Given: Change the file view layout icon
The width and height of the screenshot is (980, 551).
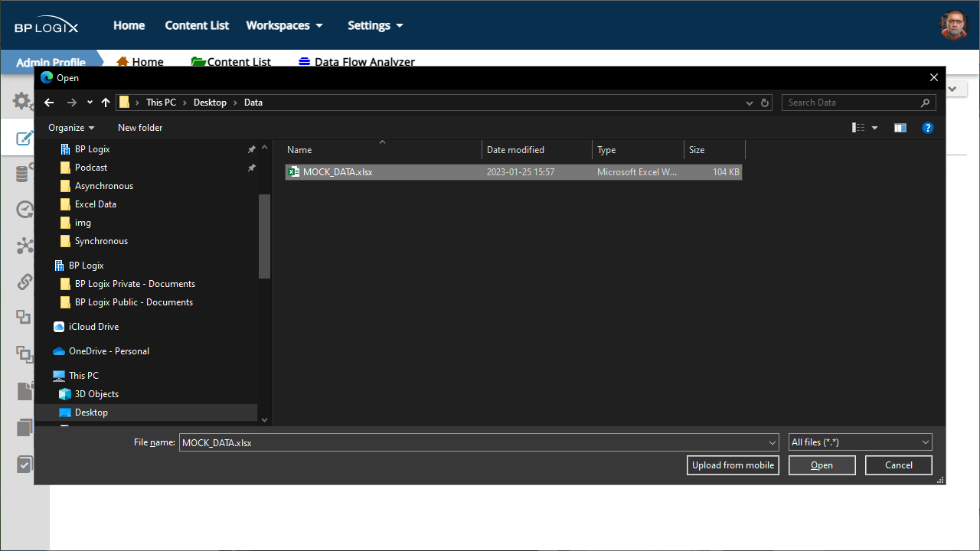Looking at the screenshot, I should click(858, 128).
